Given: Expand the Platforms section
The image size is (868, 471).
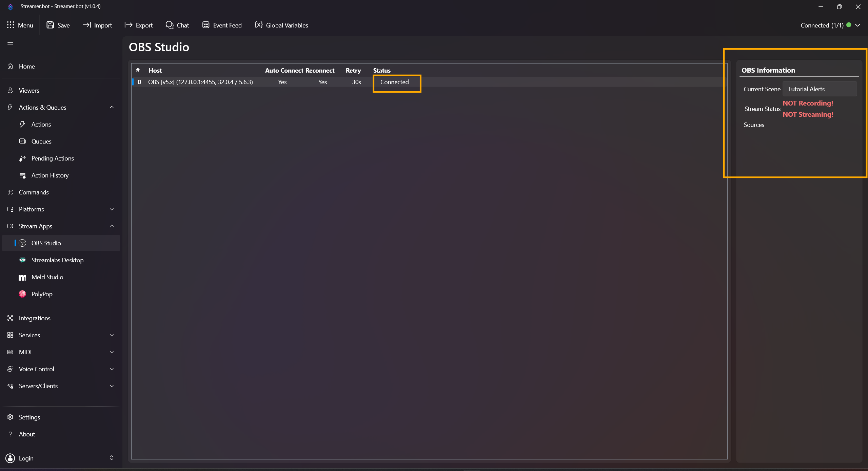Looking at the screenshot, I should point(112,209).
